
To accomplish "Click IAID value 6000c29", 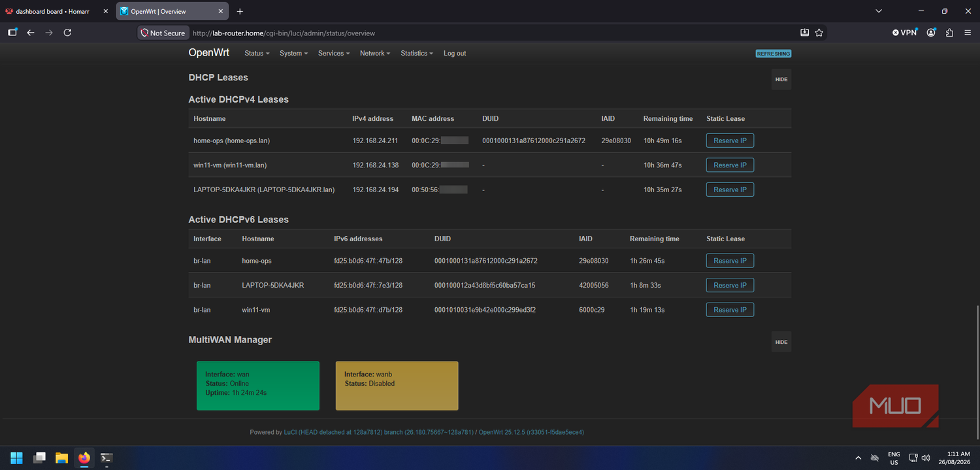I will tap(592, 310).
